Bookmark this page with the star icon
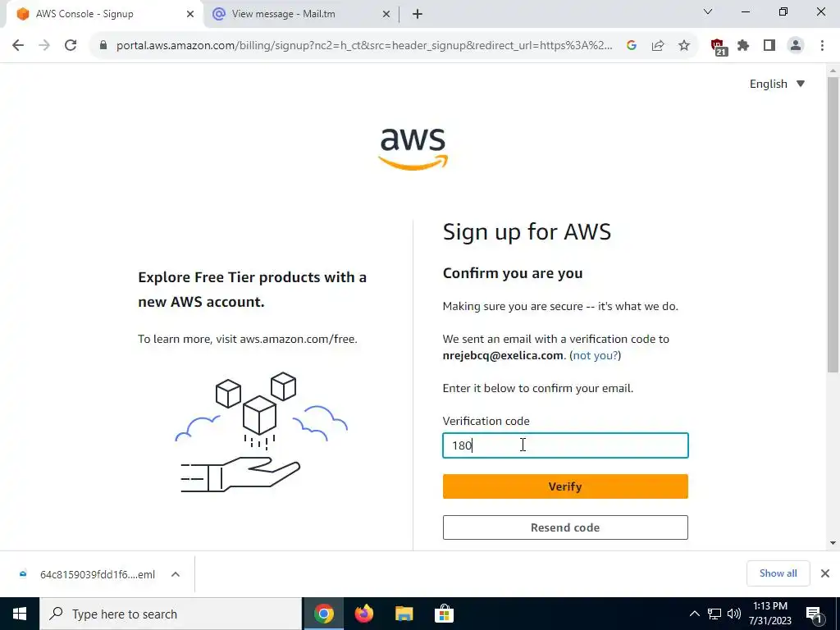 click(x=683, y=46)
